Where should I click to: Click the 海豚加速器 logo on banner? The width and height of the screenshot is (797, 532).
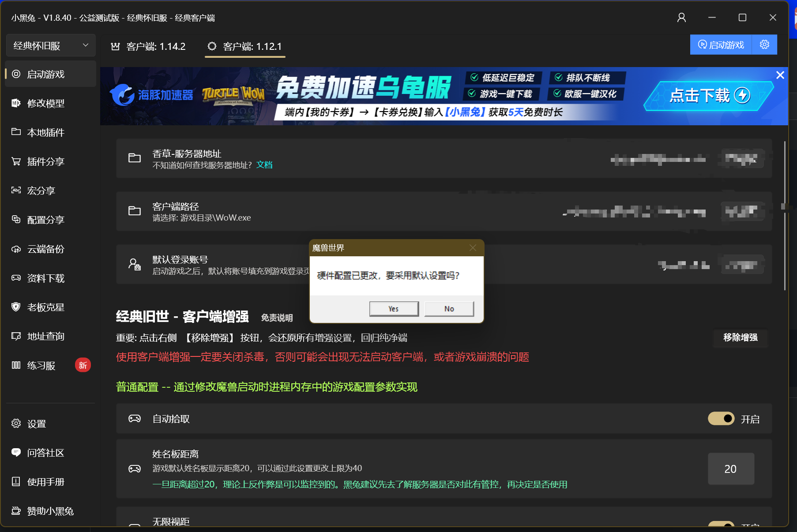(151, 95)
